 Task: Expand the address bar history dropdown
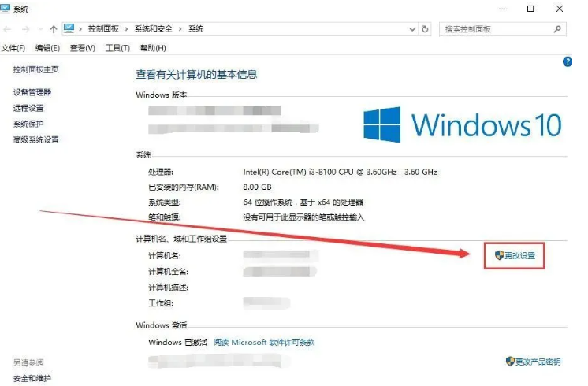point(412,29)
